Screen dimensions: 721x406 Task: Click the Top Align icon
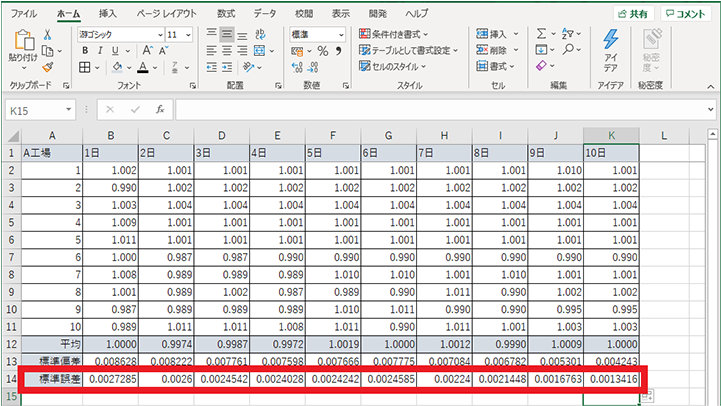click(x=212, y=34)
